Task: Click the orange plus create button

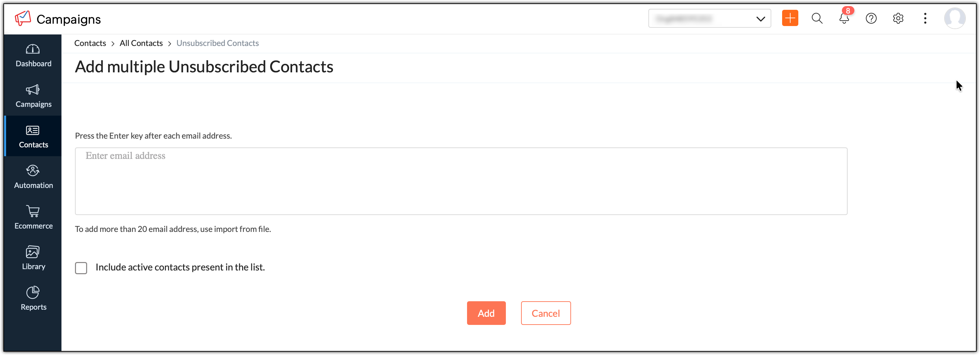Action: coord(790,18)
